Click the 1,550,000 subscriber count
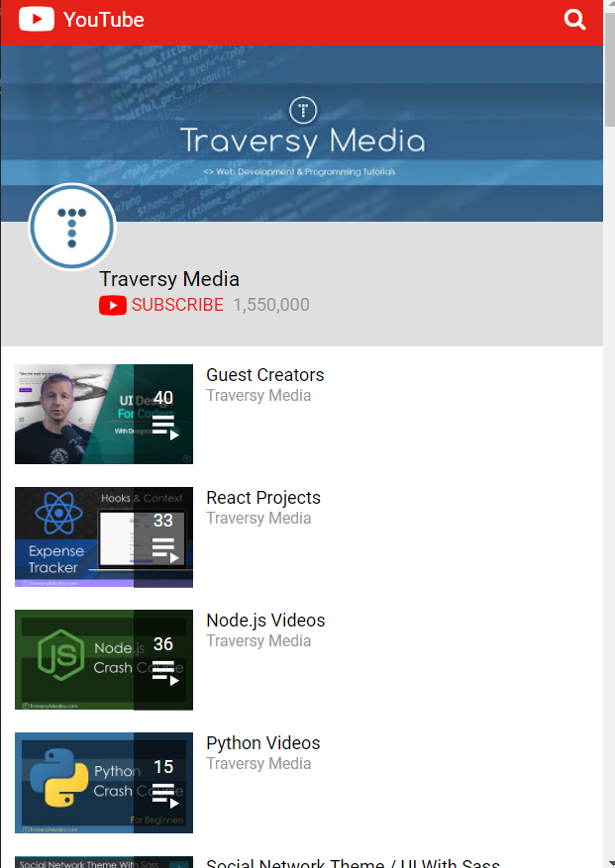 (271, 305)
